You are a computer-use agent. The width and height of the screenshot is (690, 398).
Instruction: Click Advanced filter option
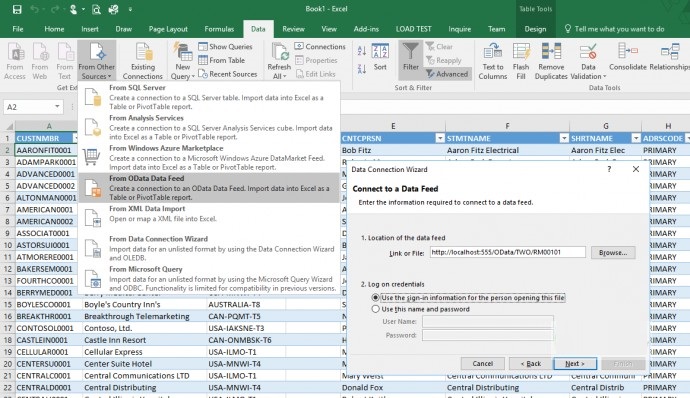tap(447, 74)
